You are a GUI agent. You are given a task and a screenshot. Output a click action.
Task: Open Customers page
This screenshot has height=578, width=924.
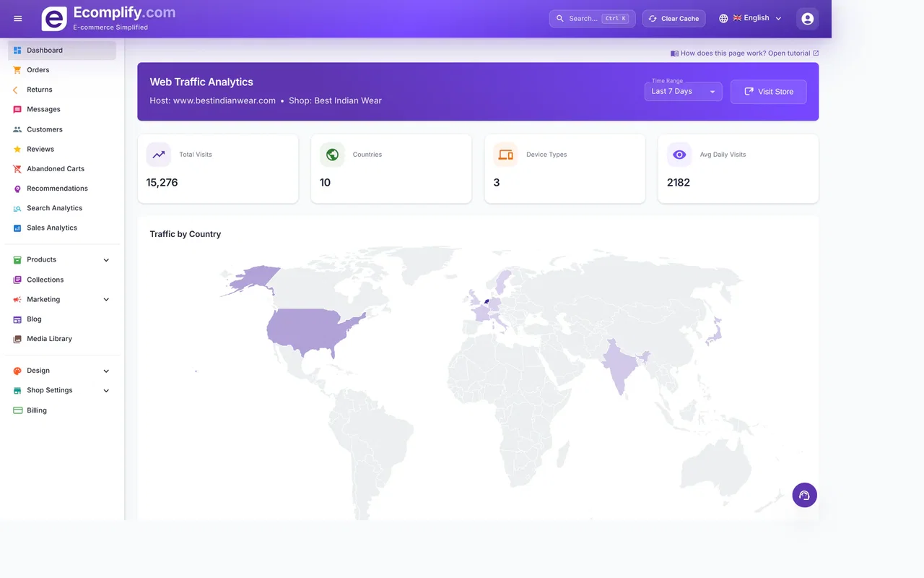pyautogui.click(x=62, y=129)
